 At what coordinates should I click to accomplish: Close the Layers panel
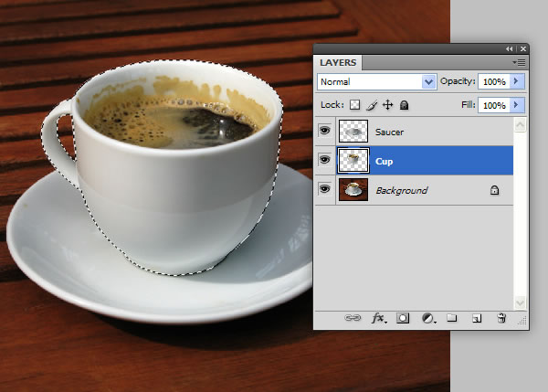click(523, 49)
